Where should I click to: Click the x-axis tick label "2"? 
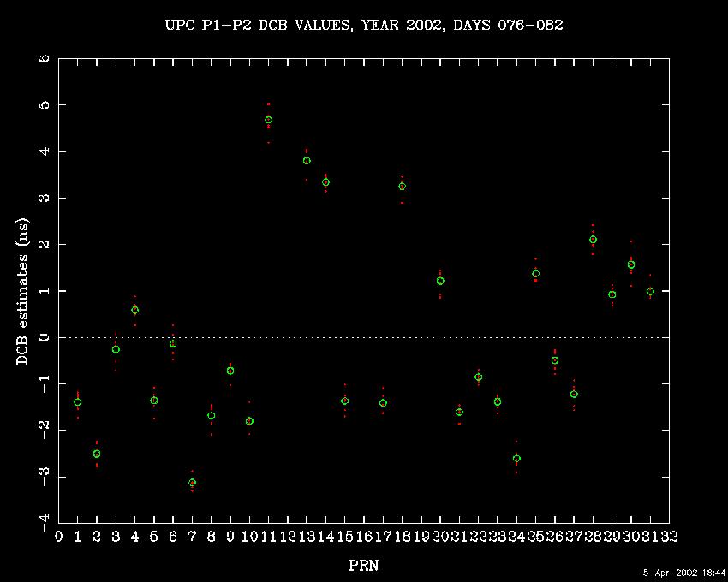tap(97, 537)
